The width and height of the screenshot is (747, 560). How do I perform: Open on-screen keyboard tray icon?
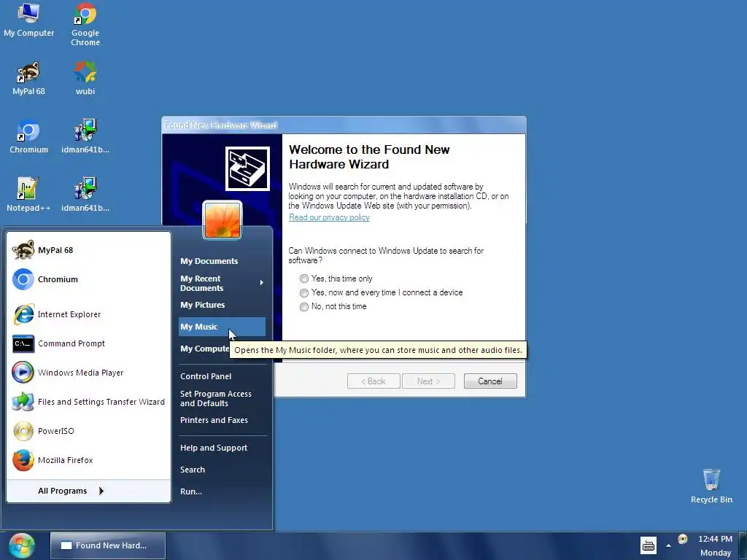click(649, 545)
